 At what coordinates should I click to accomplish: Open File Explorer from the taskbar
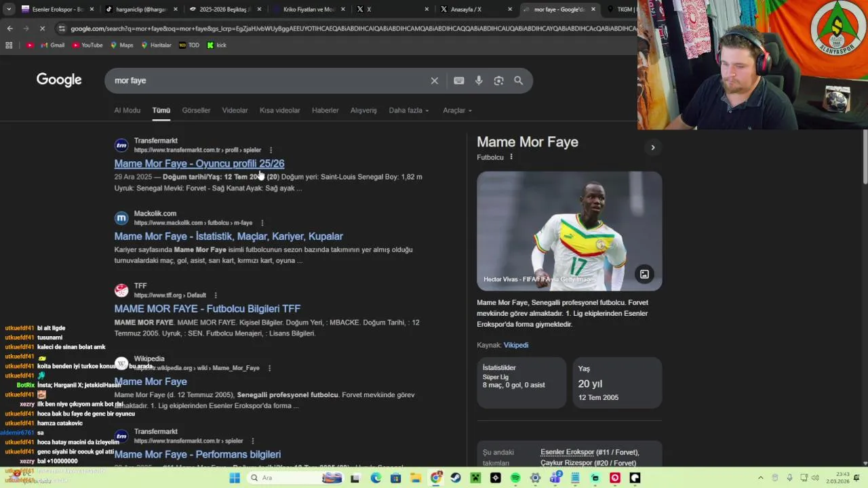[x=416, y=478]
